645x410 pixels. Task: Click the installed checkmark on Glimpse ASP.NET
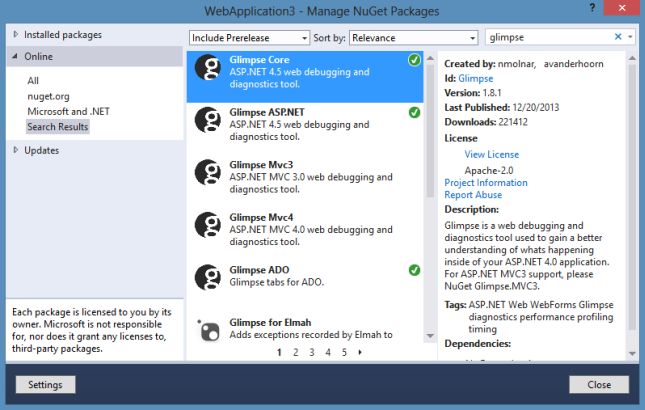point(414,112)
